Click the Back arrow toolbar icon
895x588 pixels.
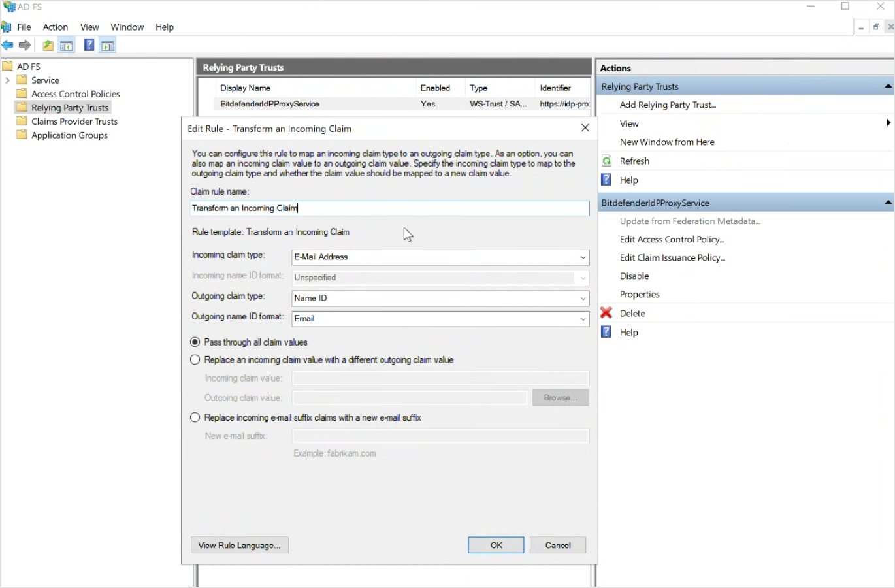pyautogui.click(x=7, y=45)
